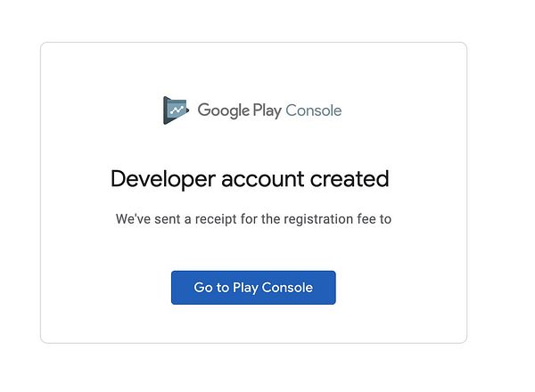Click the word Play in the logo text
Screen dimensions: 535x392
267,110
